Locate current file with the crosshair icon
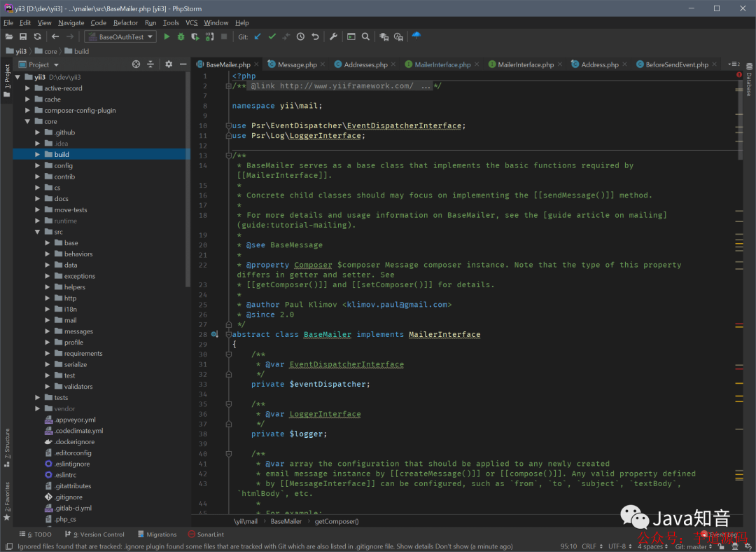Screen dimensions: 756x552 tap(136, 64)
